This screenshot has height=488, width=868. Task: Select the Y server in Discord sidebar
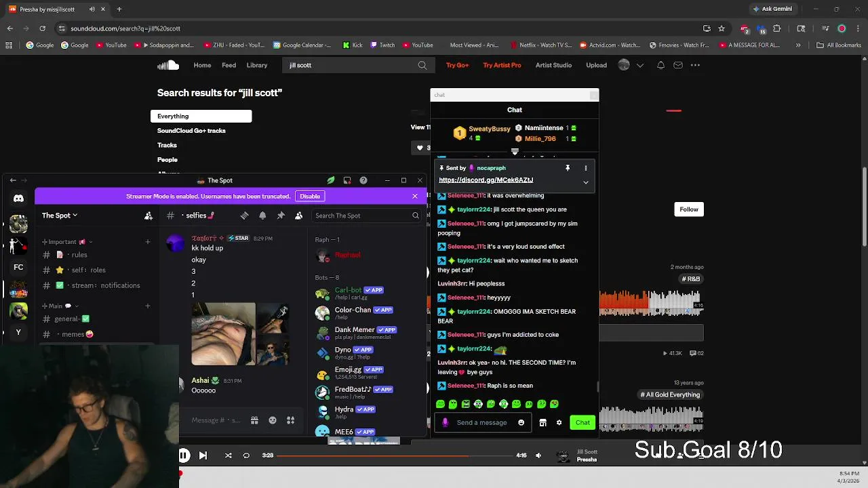(x=18, y=332)
